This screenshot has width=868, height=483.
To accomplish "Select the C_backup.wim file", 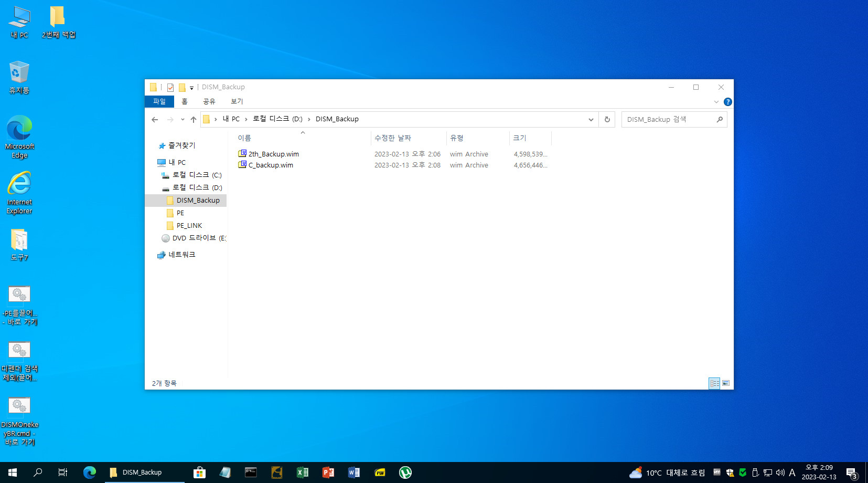I will click(271, 165).
